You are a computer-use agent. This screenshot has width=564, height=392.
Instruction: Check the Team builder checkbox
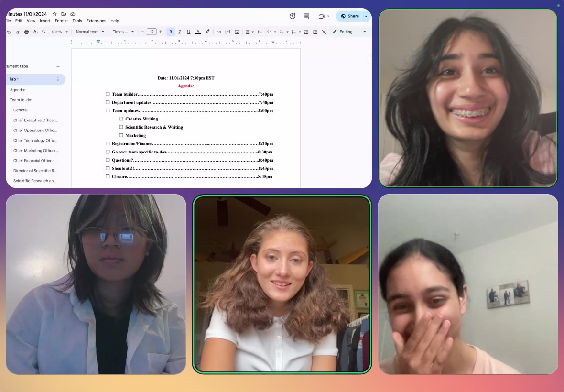(x=108, y=94)
